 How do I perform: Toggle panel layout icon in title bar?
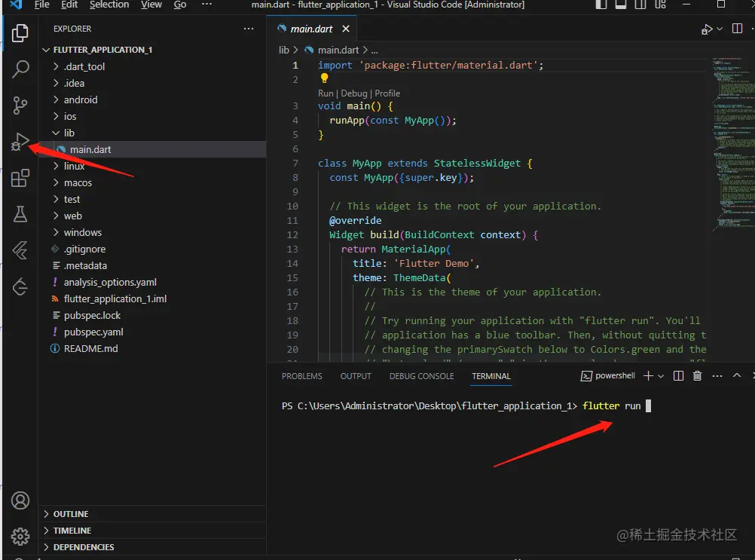[x=621, y=5]
